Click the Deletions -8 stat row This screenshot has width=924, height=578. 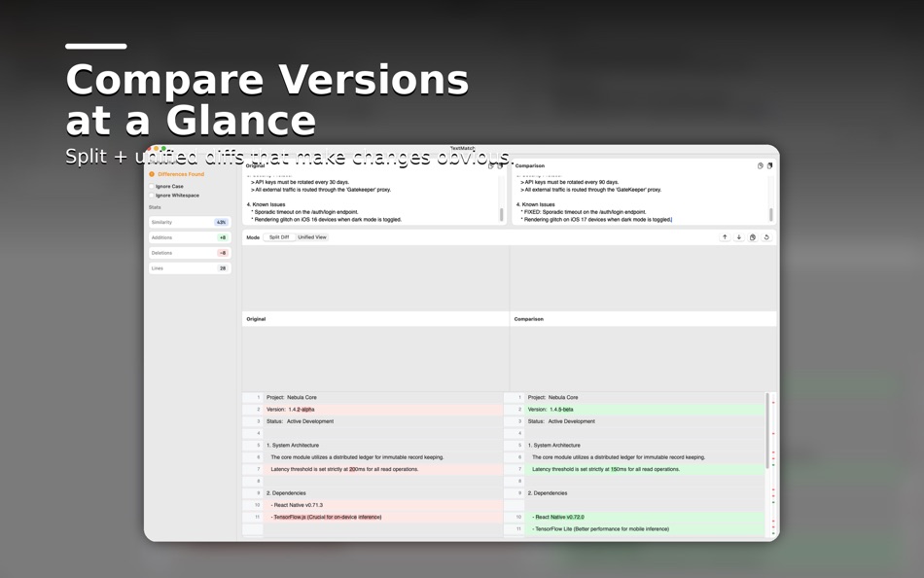pyautogui.click(x=190, y=253)
